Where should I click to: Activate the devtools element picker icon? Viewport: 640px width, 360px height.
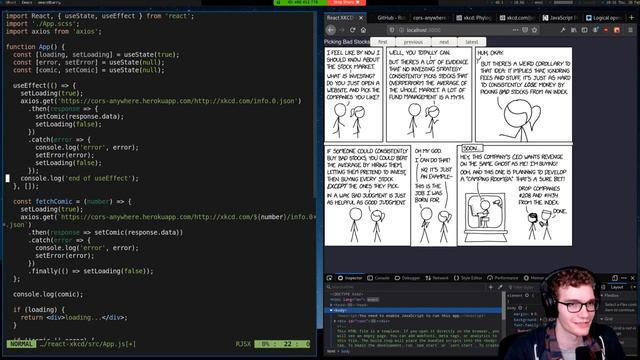(x=329, y=278)
